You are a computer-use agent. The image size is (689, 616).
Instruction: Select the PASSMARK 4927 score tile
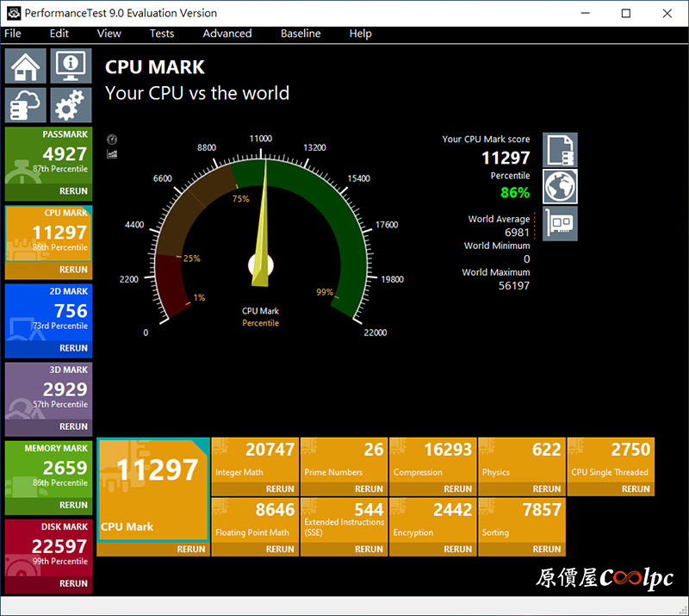[x=49, y=155]
